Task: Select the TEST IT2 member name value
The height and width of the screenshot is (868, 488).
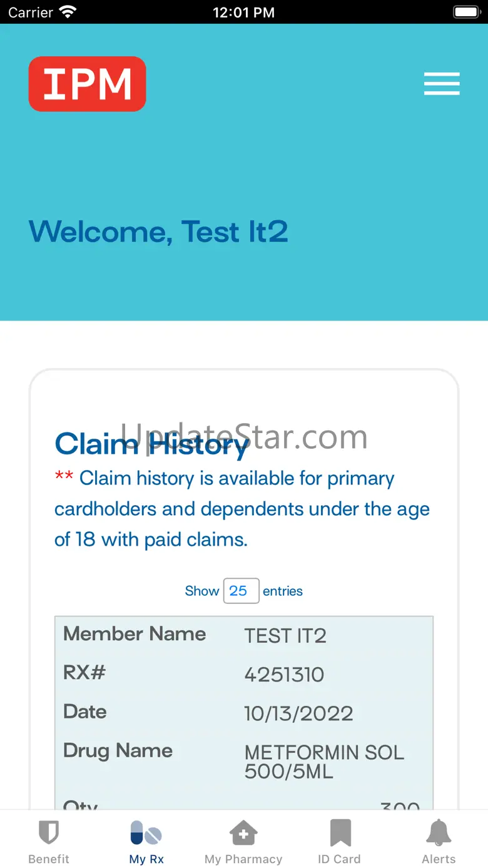Action: click(x=285, y=636)
